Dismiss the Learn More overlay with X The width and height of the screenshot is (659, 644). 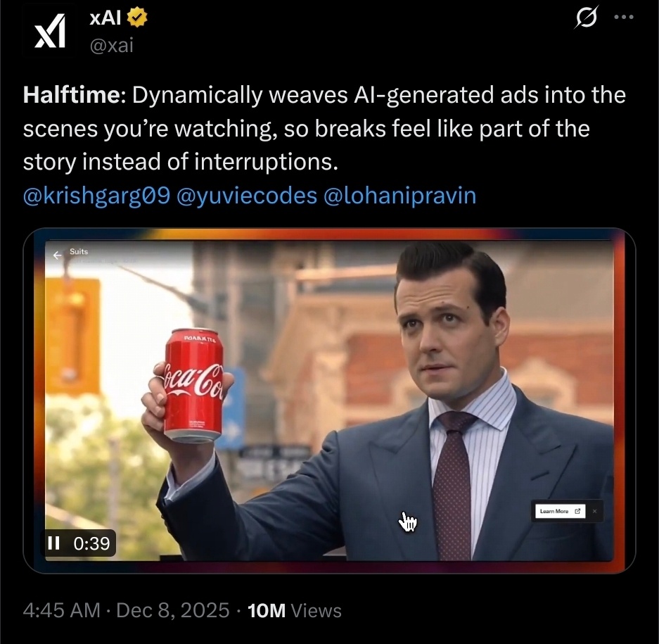[x=594, y=511]
